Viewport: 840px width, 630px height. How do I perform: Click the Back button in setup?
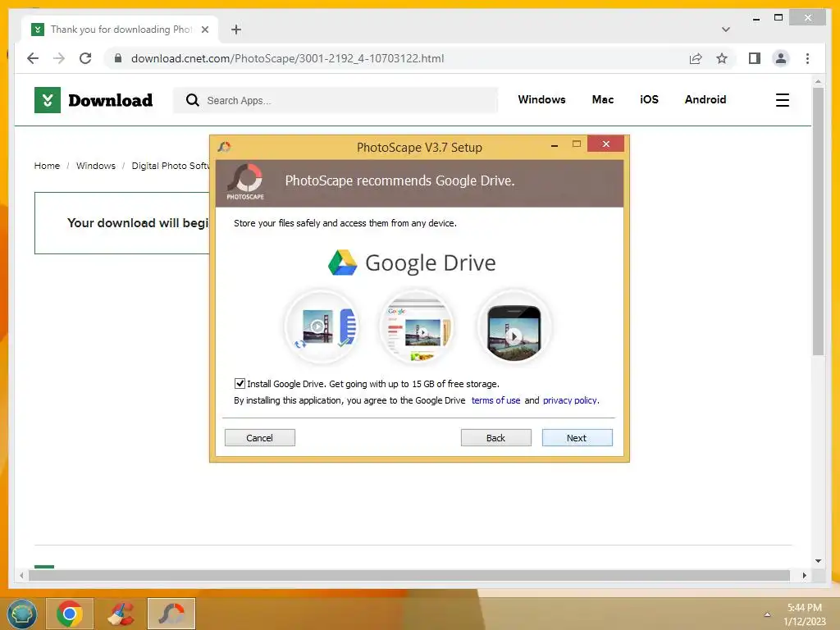(495, 438)
